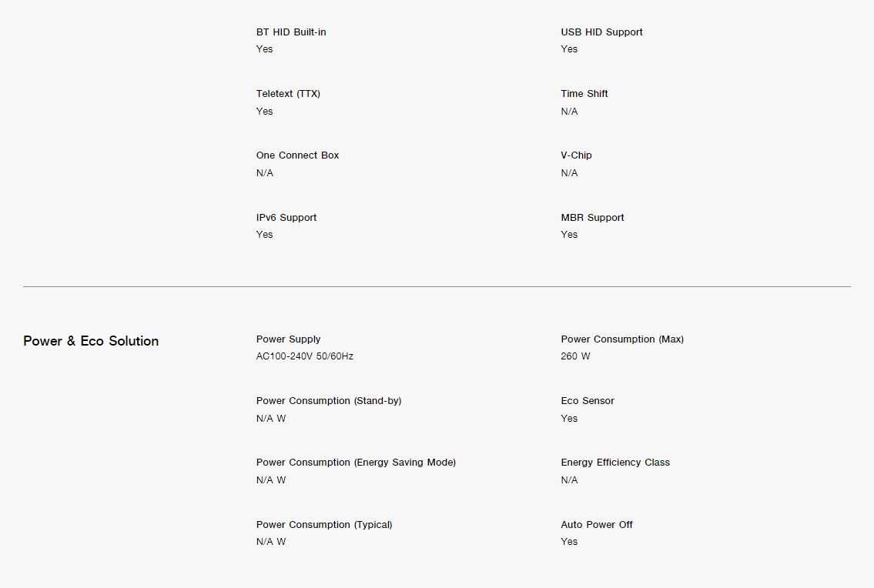This screenshot has height=588, width=874.
Task: Select Power Consumption (Energy Saving Mode) label
Action: coord(357,463)
